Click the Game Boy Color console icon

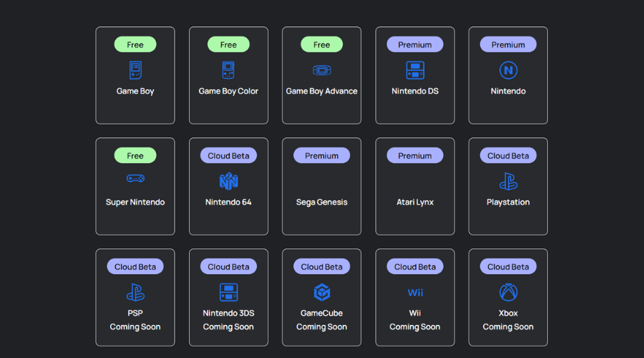(x=228, y=70)
